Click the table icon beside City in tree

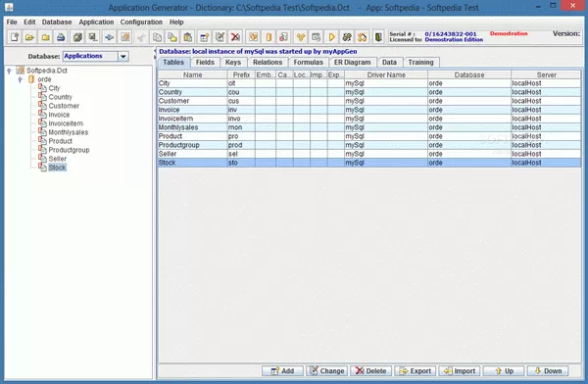tap(42, 88)
